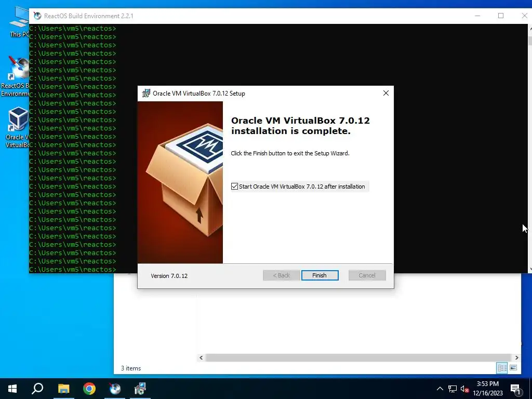
Task: Click Finish in the VirtualBox setup wizard
Action: (x=320, y=275)
